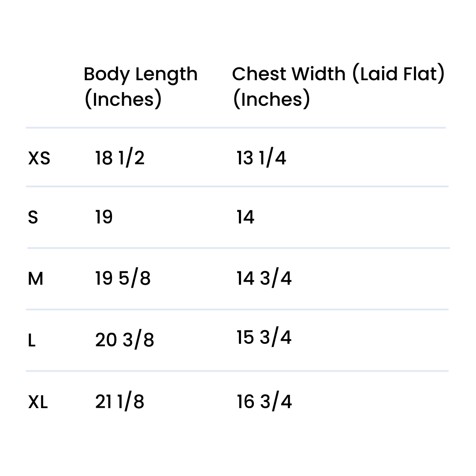
Task: Click the XL body length 21 1/8
Action: click(x=120, y=402)
